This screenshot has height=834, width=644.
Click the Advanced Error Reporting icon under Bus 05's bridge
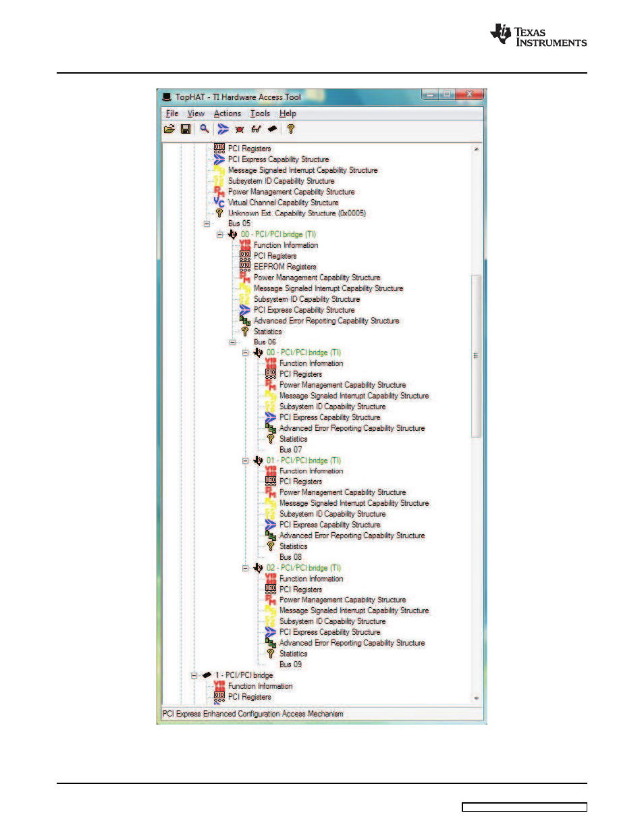(245, 321)
